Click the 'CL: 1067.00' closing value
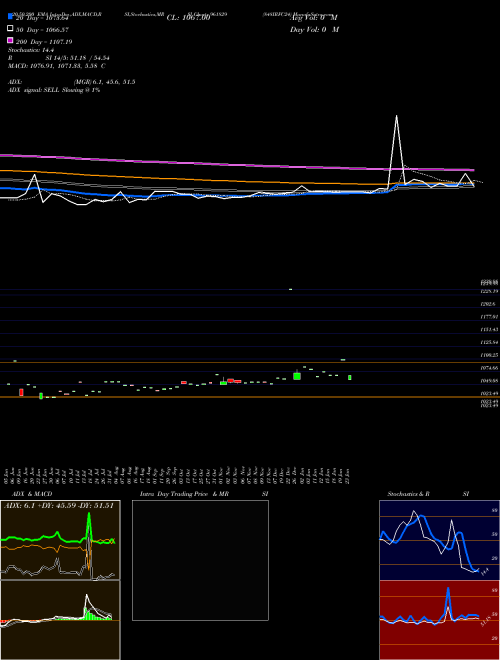Screen dimensions: 500x660 [188, 18]
